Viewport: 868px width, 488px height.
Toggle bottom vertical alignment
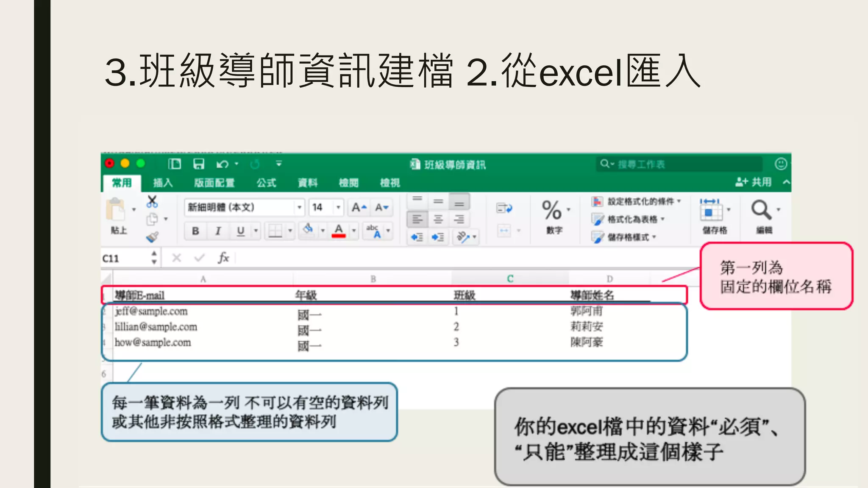[x=459, y=202]
